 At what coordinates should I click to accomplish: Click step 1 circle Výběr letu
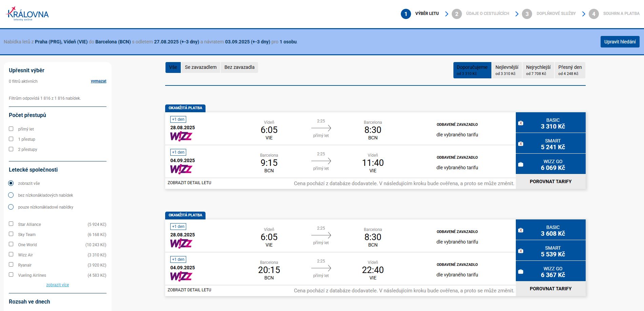(x=406, y=14)
